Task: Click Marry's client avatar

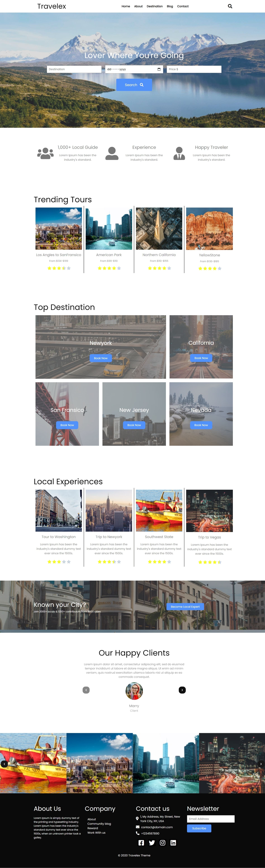Action: point(134,691)
